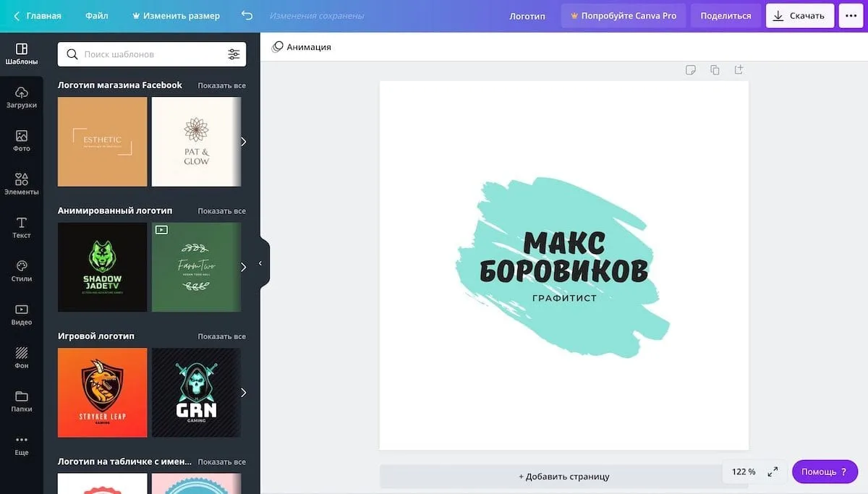Screen dimensions: 868x494
Task: Toggle fullscreen mode next to zoom percent
Action: click(x=773, y=472)
